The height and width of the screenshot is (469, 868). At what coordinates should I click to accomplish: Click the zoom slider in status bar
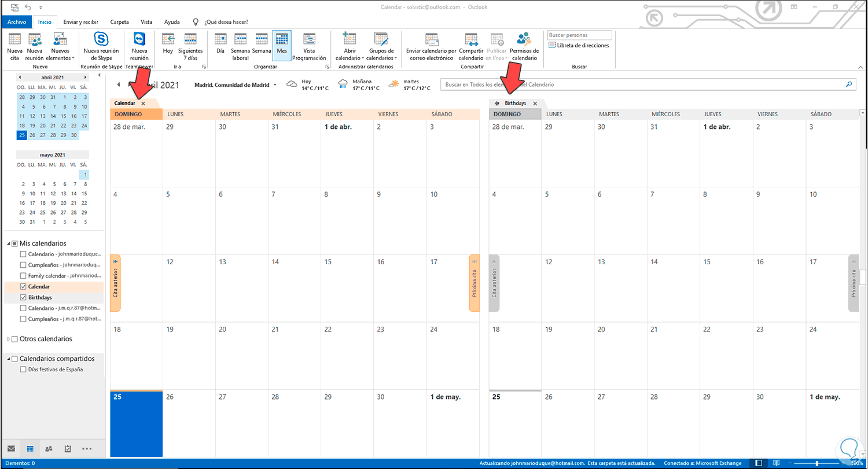tap(816, 464)
